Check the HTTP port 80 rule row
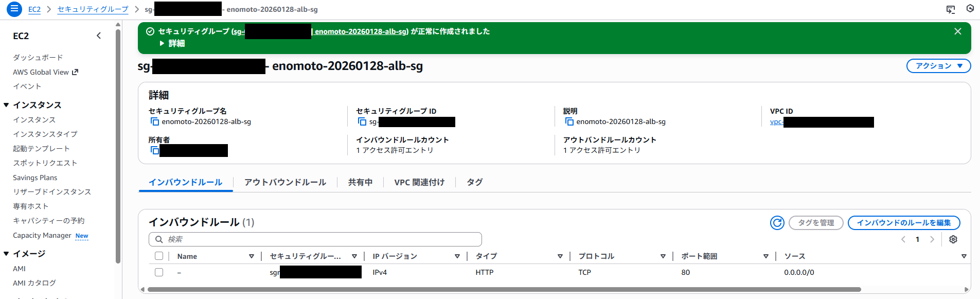 click(x=159, y=272)
